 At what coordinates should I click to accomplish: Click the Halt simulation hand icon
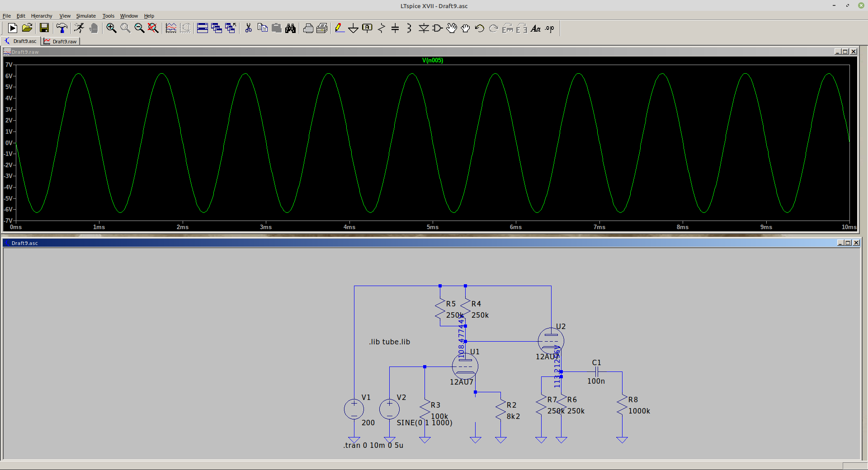94,28
